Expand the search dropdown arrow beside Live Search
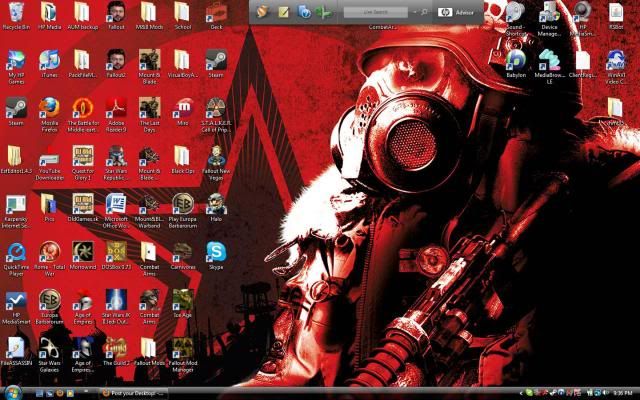The height and width of the screenshot is (400, 640). coord(415,12)
